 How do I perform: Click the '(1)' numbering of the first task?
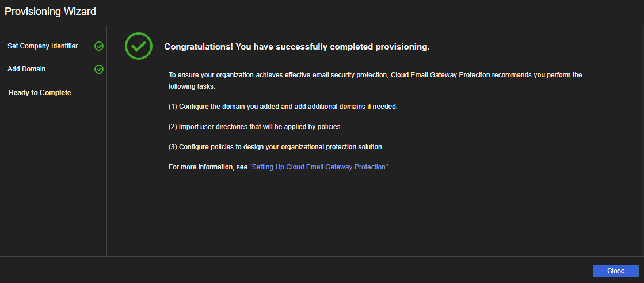click(x=173, y=107)
